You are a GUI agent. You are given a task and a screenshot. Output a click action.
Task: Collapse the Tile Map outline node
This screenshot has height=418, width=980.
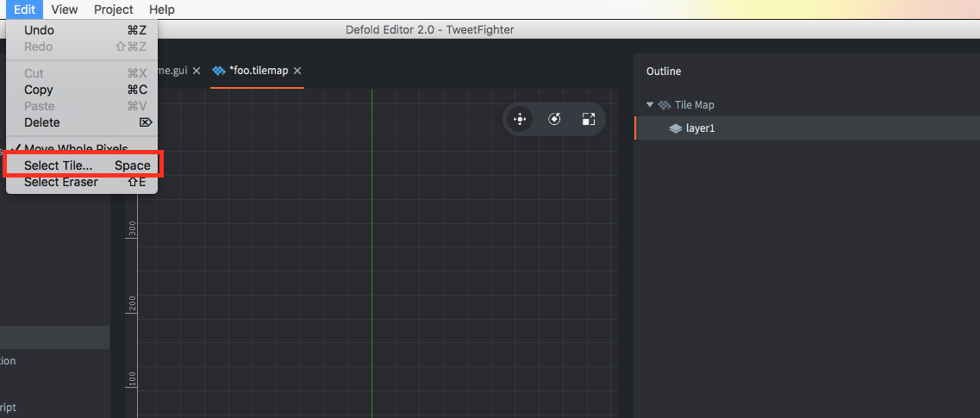(x=649, y=105)
